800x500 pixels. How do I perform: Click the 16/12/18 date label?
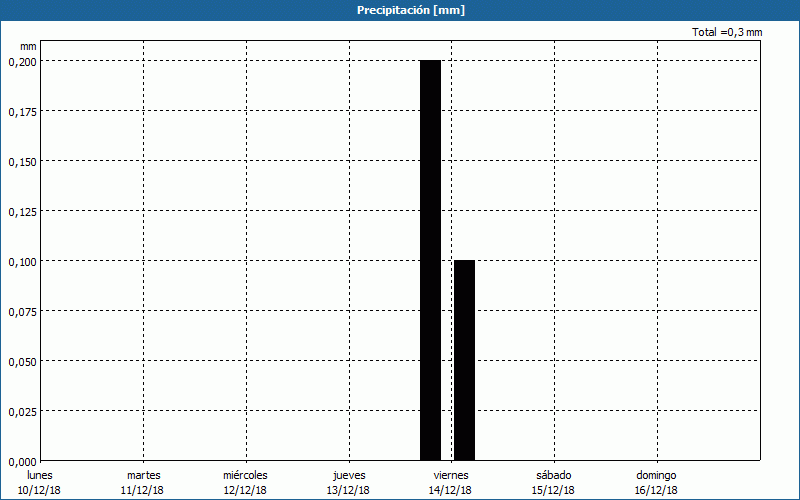[x=656, y=490]
